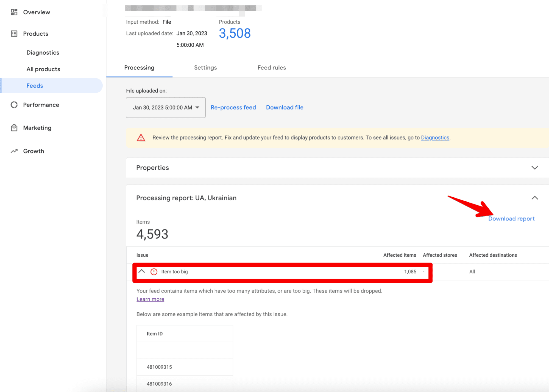Open the file uploaded date dropdown
549x392 pixels.
click(x=166, y=108)
